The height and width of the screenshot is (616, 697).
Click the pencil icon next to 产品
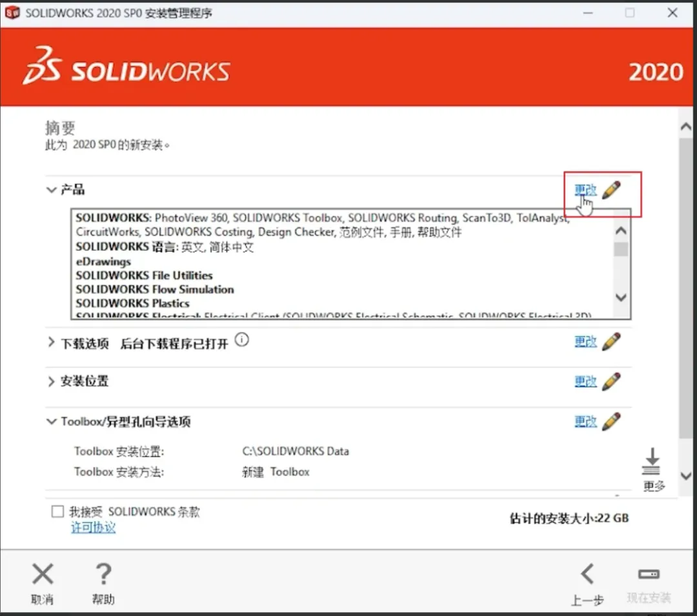tap(612, 190)
